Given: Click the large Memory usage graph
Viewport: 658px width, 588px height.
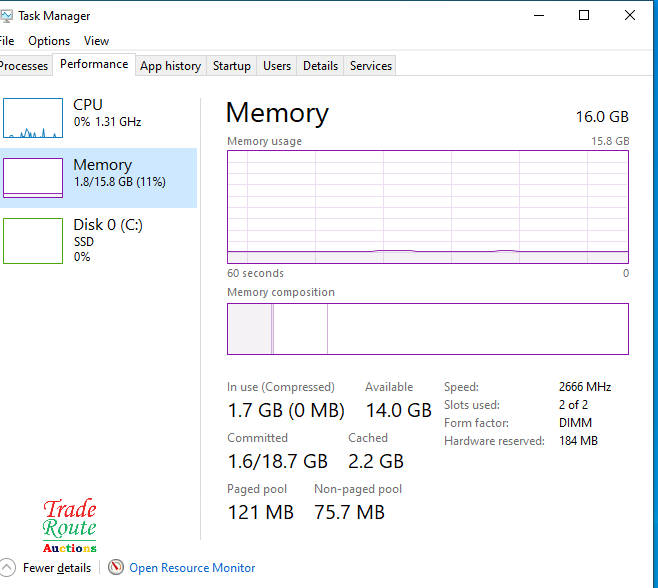Looking at the screenshot, I should pos(428,207).
